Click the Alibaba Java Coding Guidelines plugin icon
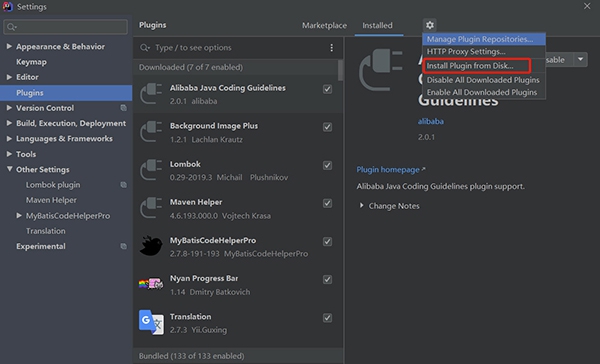Image resolution: width=600 pixels, height=364 pixels. pyautogui.click(x=151, y=94)
